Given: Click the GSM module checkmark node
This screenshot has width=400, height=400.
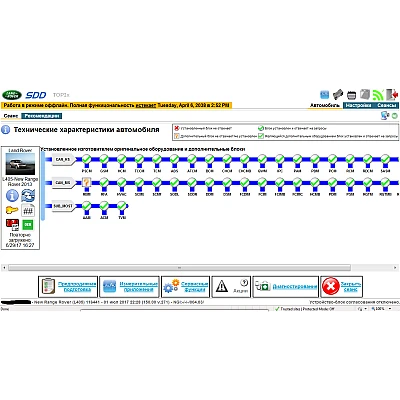Looking at the screenshot, I should tap(104, 159).
